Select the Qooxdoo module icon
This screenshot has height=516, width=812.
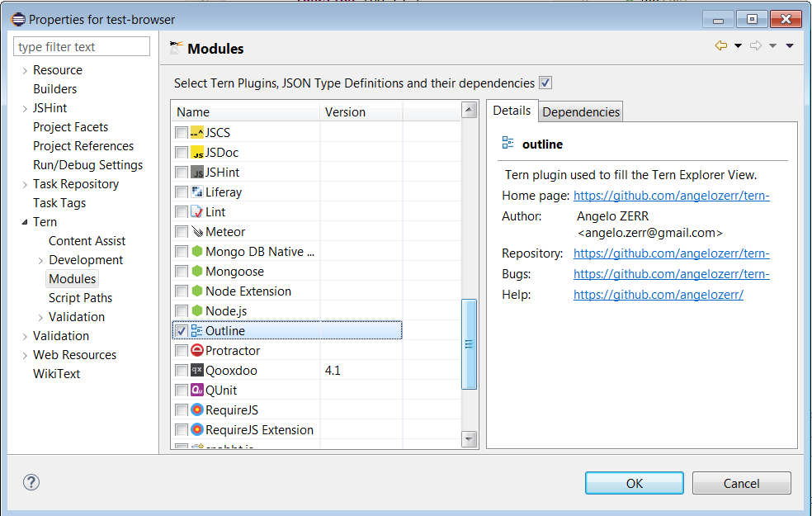196,370
